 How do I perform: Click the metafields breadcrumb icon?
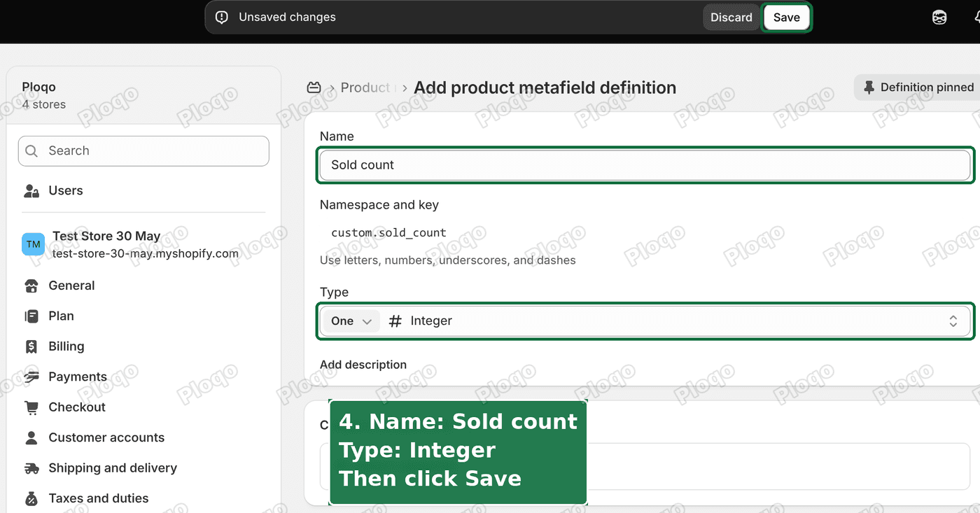[314, 87]
